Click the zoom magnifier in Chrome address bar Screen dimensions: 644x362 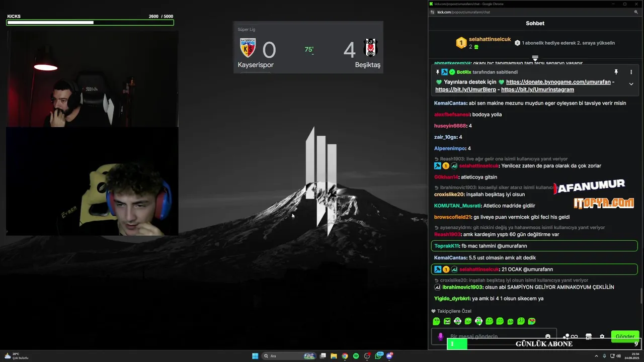coord(636,12)
